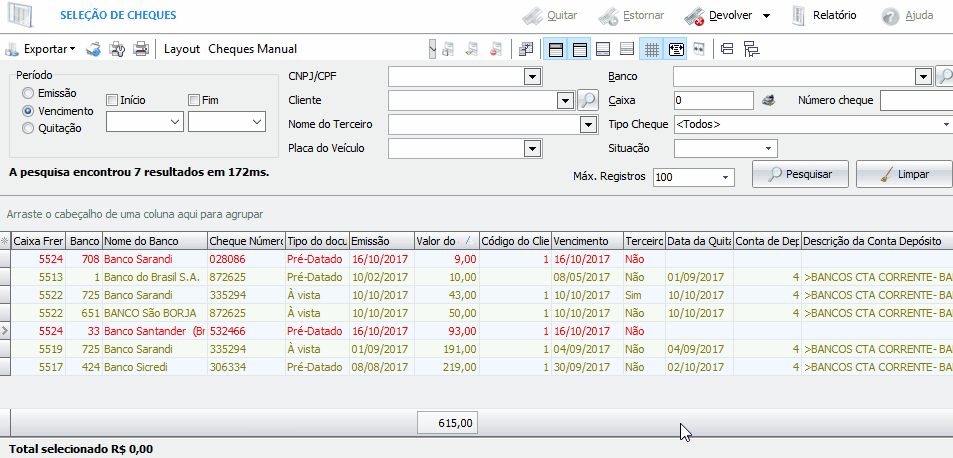The height and width of the screenshot is (458, 953).
Task: Select the Vencimento radio button
Action: click(x=27, y=111)
